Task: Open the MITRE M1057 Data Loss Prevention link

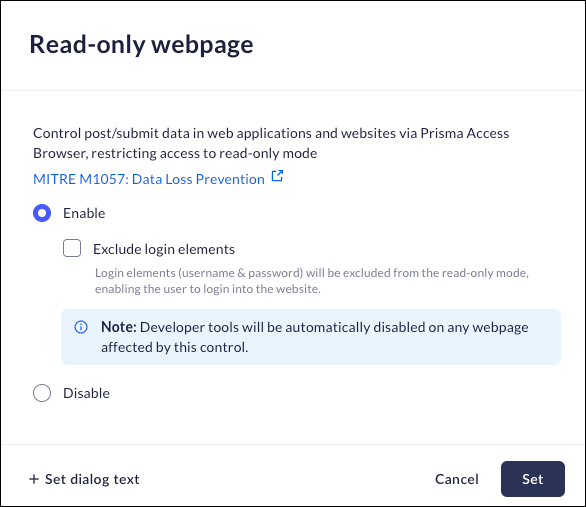Action: point(149,179)
